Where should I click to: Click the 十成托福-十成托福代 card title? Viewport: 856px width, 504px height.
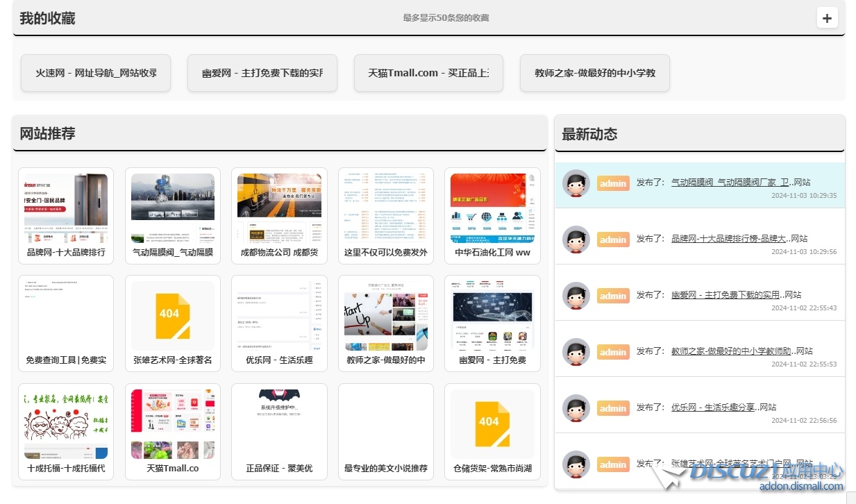point(66,469)
